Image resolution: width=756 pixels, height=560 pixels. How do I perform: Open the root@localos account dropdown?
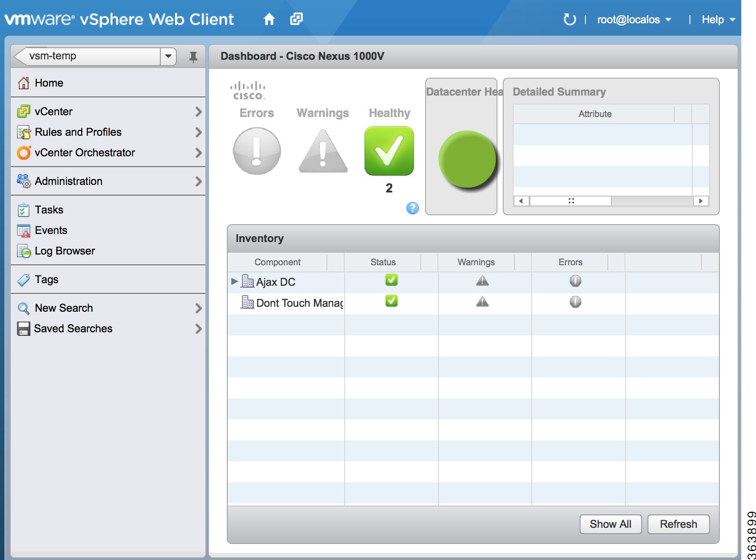(x=633, y=19)
